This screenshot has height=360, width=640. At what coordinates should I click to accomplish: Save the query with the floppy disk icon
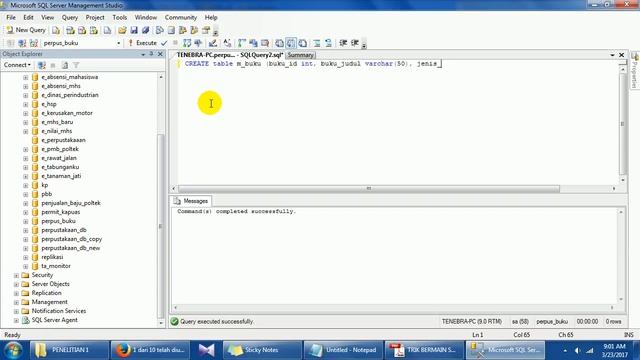(x=134, y=30)
